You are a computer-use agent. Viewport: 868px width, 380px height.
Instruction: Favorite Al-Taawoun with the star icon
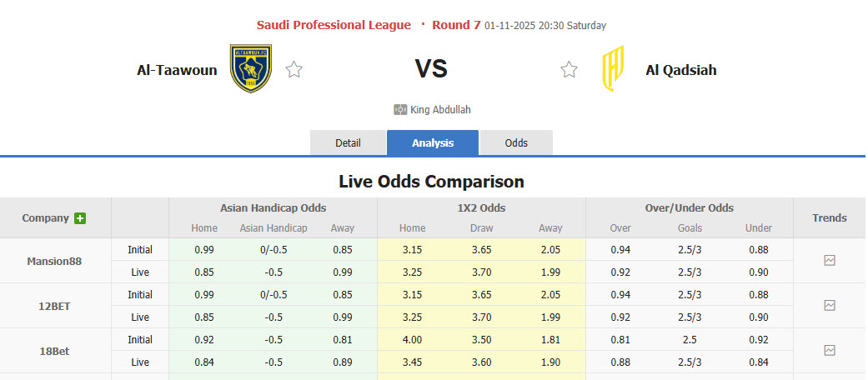294,70
